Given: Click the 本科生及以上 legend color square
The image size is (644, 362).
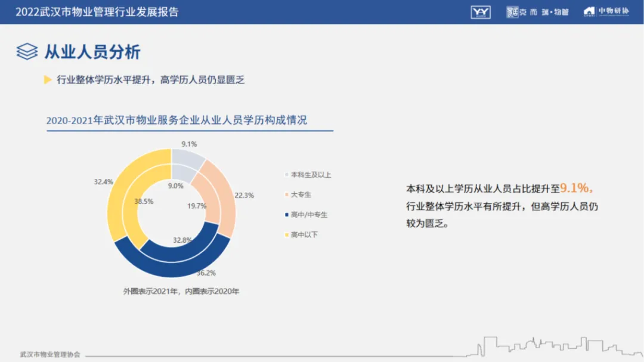Looking at the screenshot, I should tap(287, 175).
